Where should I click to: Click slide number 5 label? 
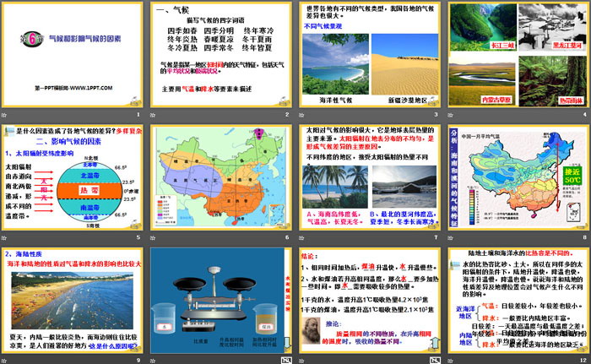tap(138, 237)
